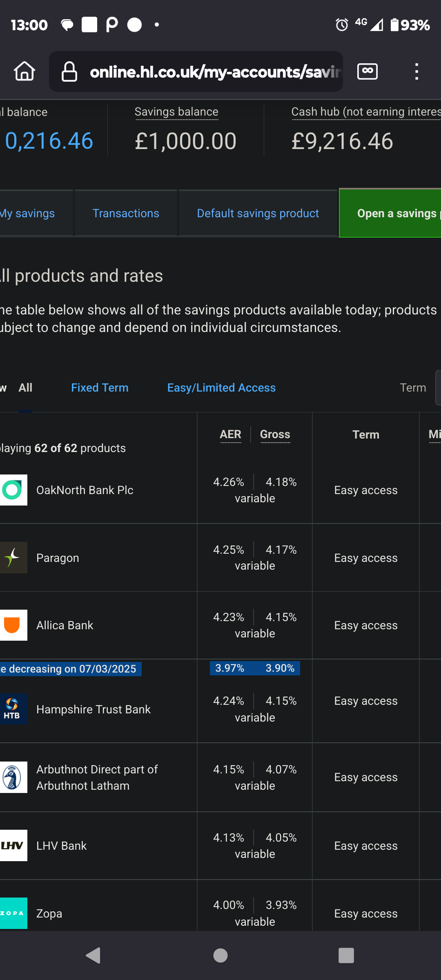441x980 pixels.
Task: Select the Allica Bank product name
Action: coord(65,625)
